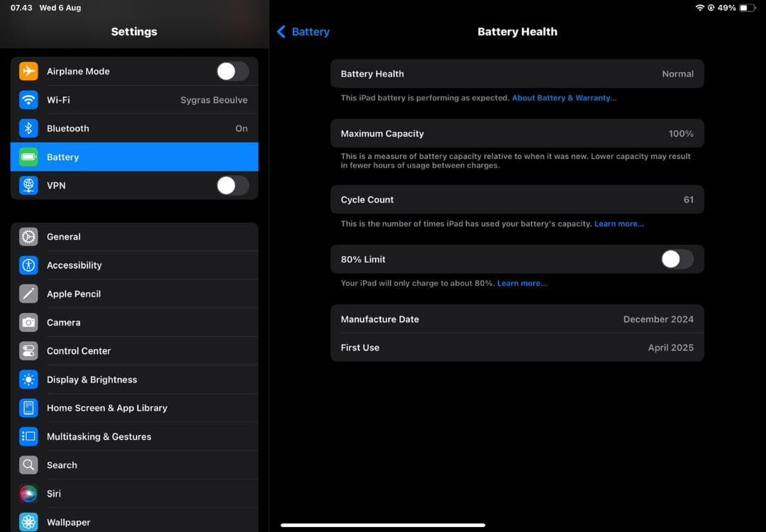The width and height of the screenshot is (766, 532).
Task: Open Apple Pencil settings icon
Action: (x=28, y=294)
